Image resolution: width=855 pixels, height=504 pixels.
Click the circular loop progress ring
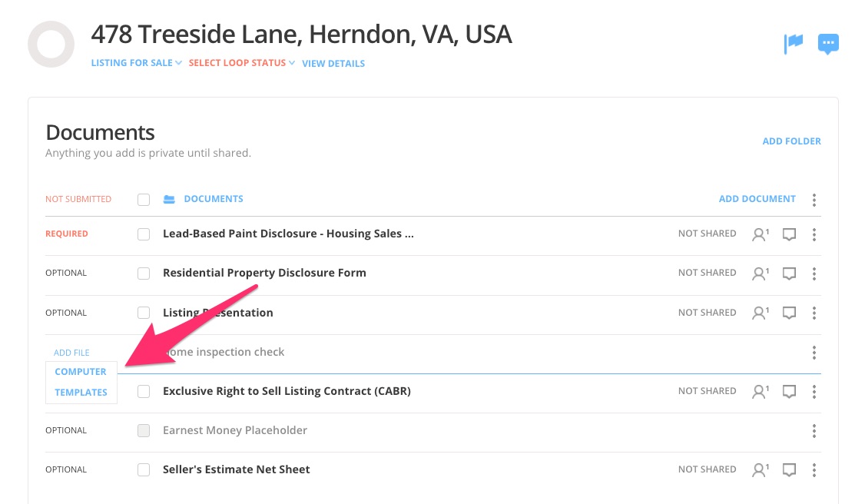(51, 45)
